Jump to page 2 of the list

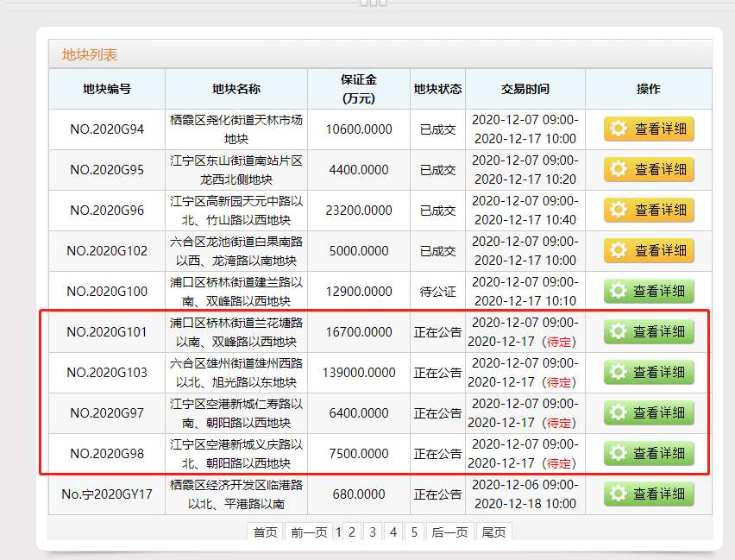click(352, 532)
